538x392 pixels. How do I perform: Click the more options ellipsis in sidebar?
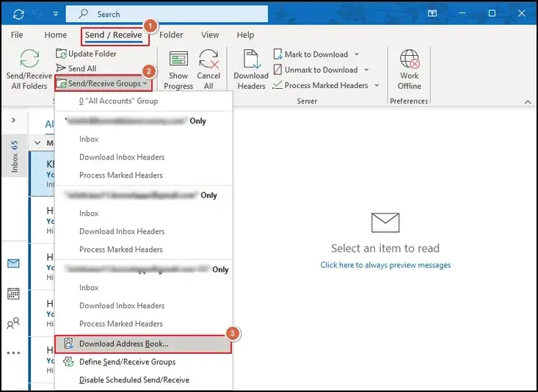pos(13,353)
